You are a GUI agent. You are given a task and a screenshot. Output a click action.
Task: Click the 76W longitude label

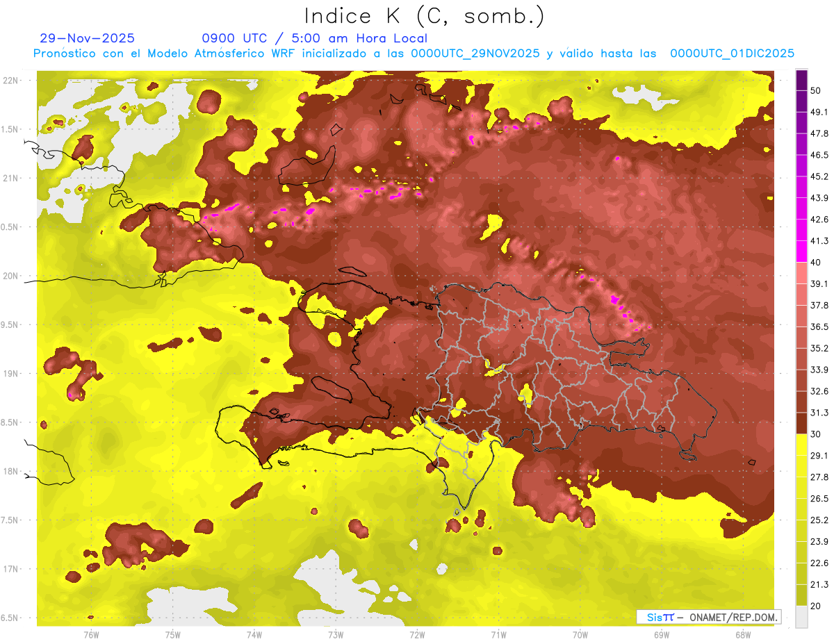click(x=91, y=634)
